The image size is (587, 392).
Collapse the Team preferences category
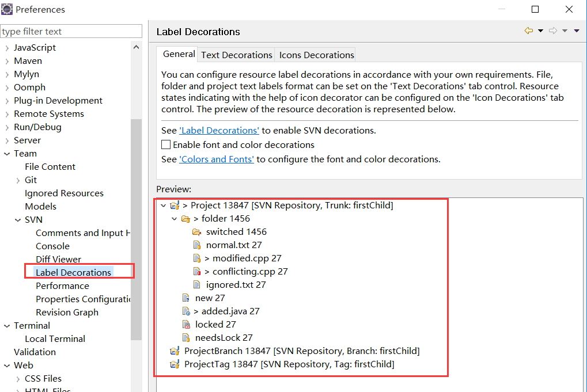pyautogui.click(x=7, y=154)
